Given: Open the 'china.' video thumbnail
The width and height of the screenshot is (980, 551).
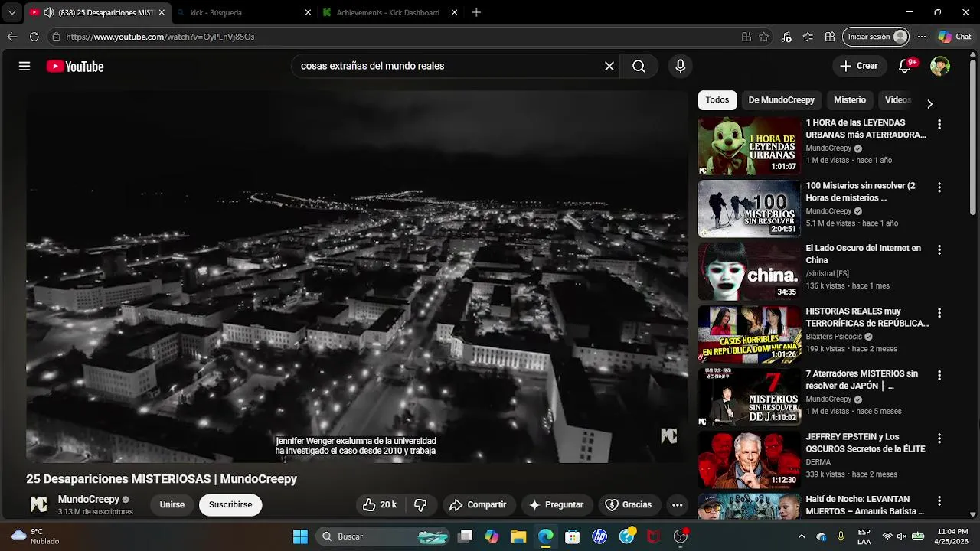Looking at the screenshot, I should tap(749, 271).
